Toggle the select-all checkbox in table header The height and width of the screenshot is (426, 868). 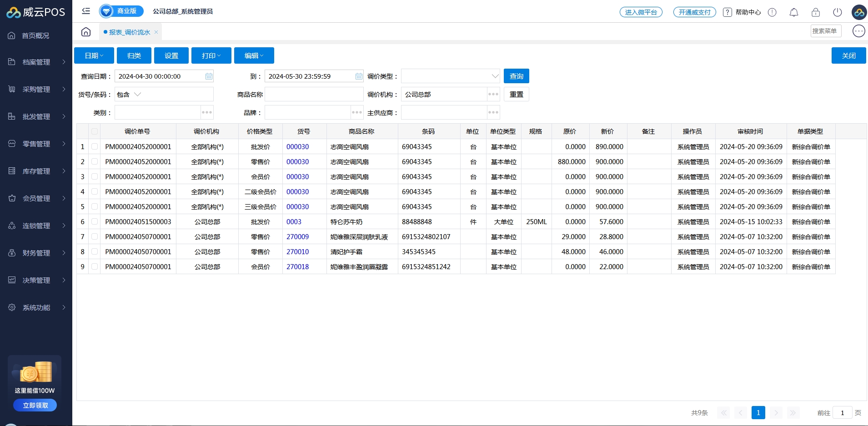click(95, 131)
